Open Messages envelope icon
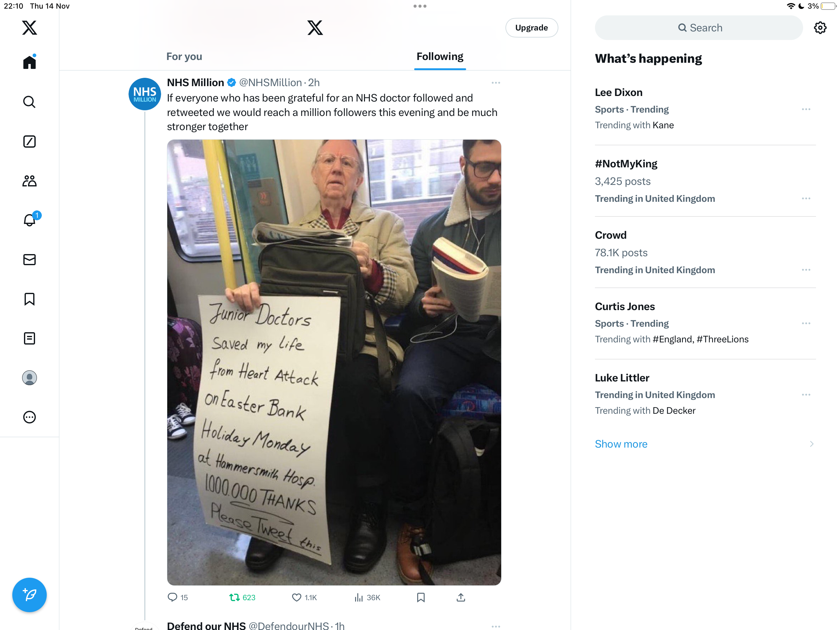This screenshot has width=840, height=630. click(x=30, y=260)
